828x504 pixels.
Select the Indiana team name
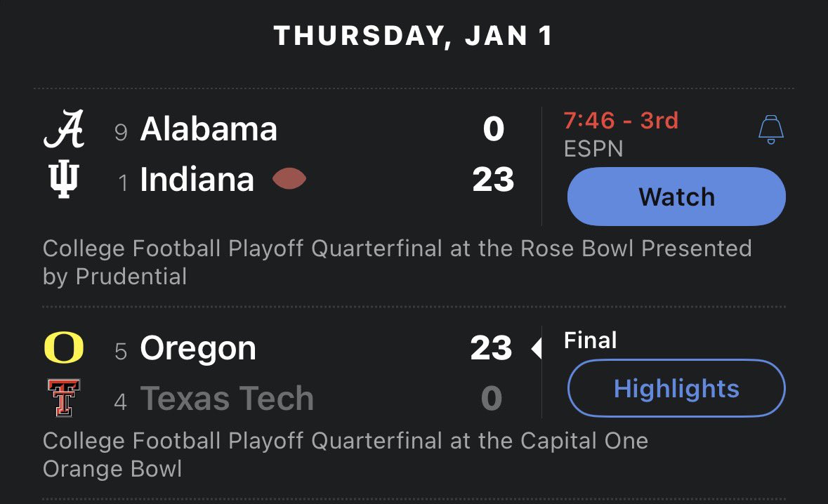(x=197, y=180)
